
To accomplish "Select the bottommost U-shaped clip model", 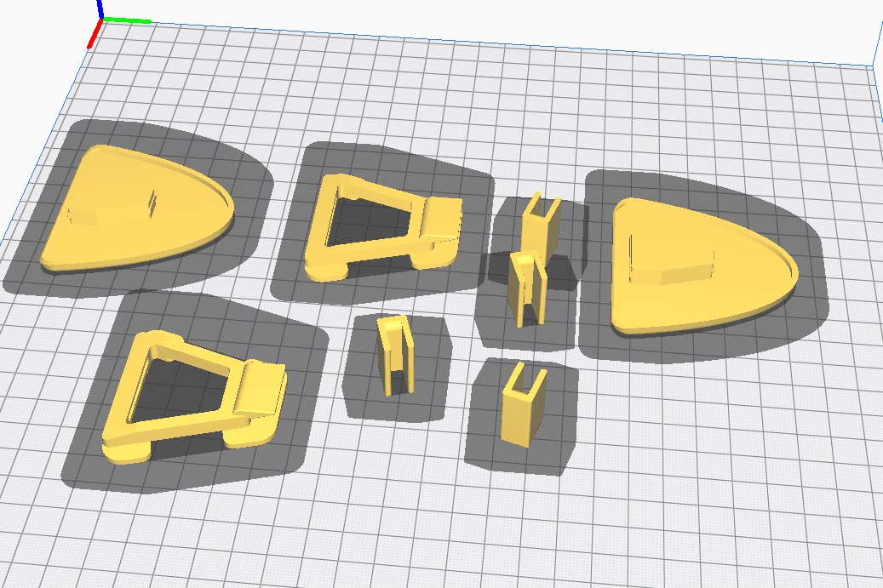I will click(520, 418).
